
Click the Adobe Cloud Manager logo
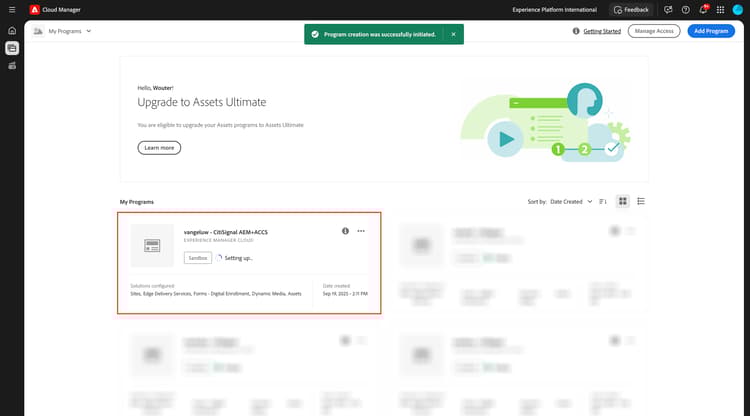coord(34,10)
